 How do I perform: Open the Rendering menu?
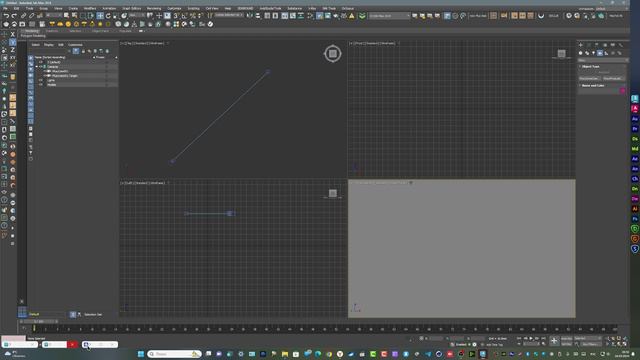pos(154,8)
